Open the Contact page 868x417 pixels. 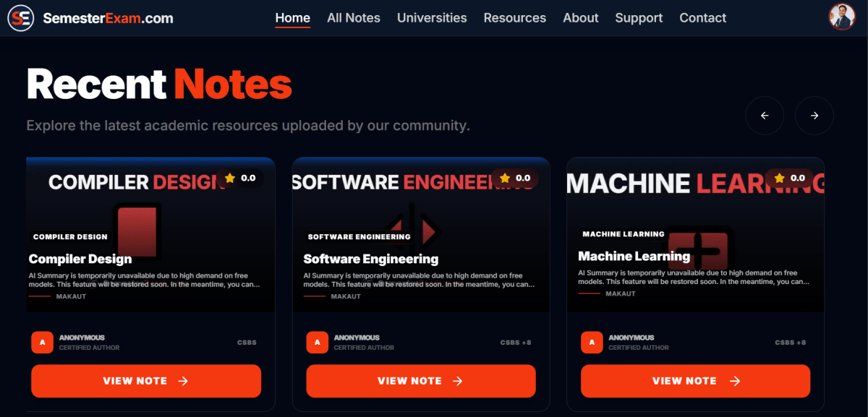(703, 18)
